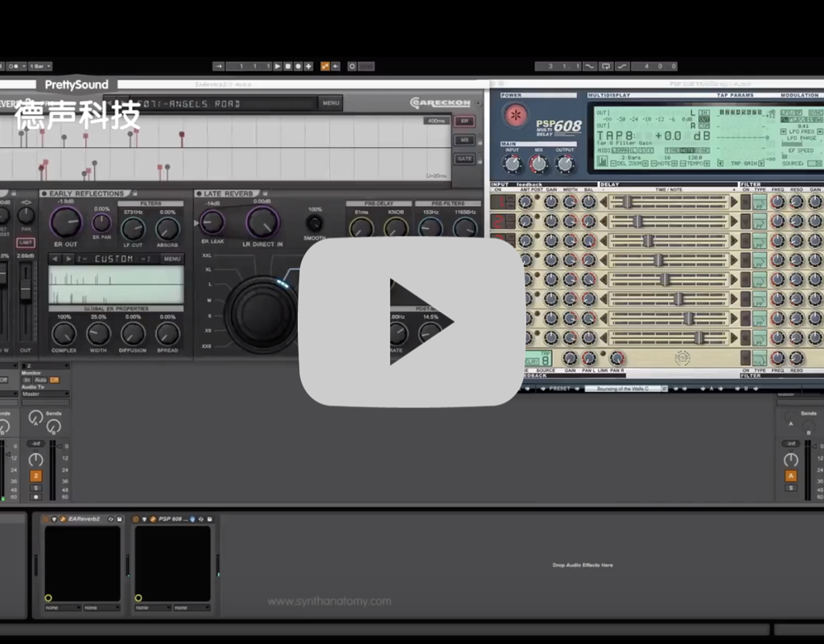Toggle EAReverb2 device activator in device chain
Viewport: 824px width, 644px height.
45,519
